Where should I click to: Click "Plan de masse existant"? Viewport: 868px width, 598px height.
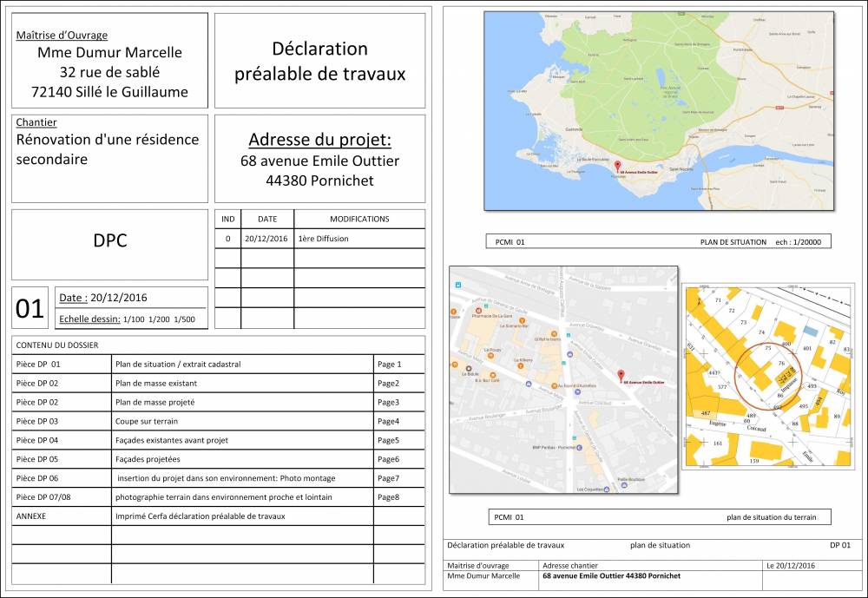(156, 383)
